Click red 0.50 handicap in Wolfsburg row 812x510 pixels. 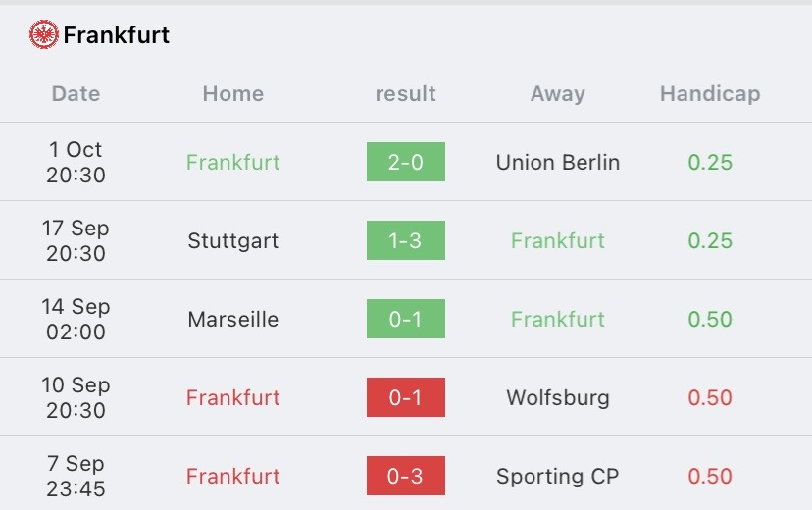710,397
